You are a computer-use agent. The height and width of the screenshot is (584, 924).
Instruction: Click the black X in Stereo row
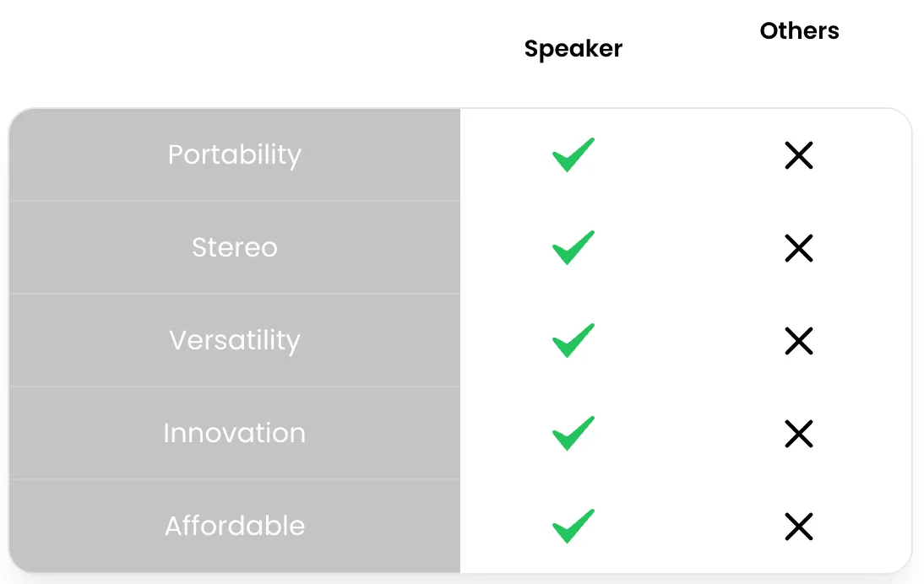point(798,248)
